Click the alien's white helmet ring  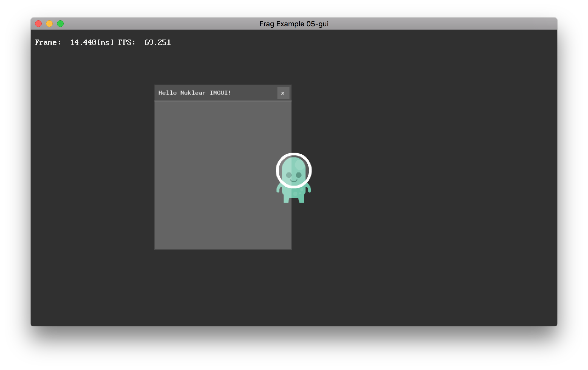click(x=294, y=155)
